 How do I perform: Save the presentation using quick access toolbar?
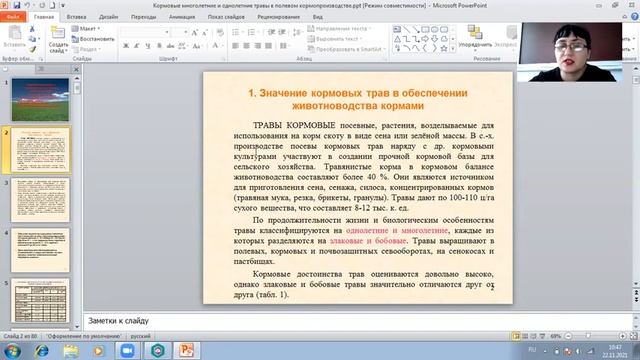[x=17, y=5]
